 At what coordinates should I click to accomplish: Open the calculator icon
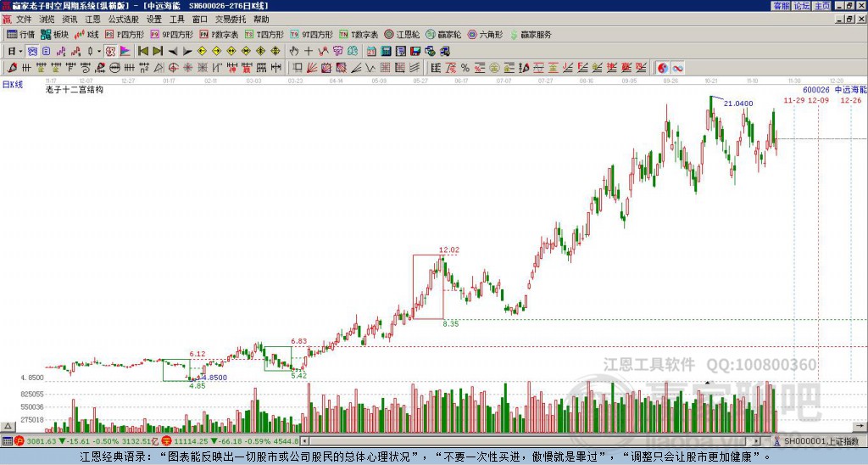click(x=386, y=52)
